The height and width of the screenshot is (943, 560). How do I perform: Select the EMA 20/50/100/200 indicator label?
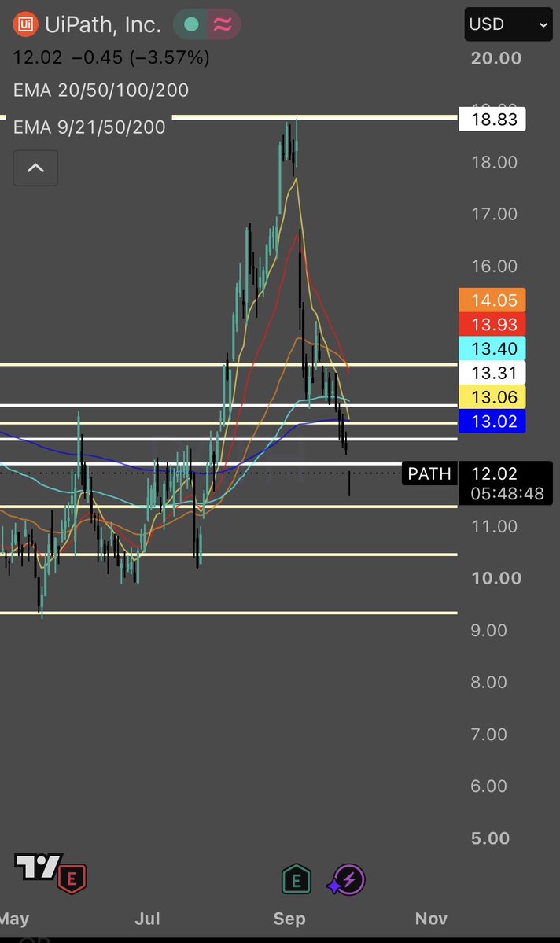tap(101, 90)
